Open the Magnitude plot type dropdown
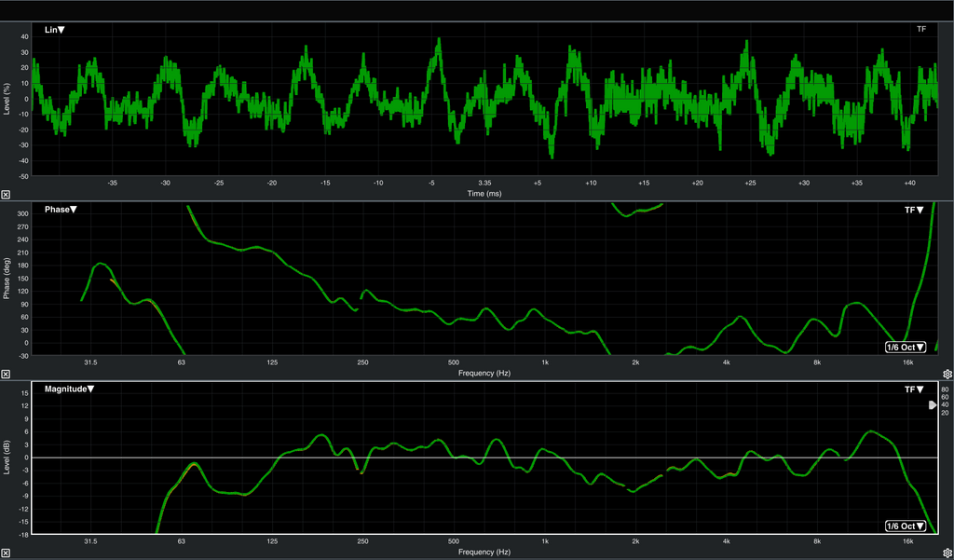This screenshot has height=560, width=954. tap(69, 389)
